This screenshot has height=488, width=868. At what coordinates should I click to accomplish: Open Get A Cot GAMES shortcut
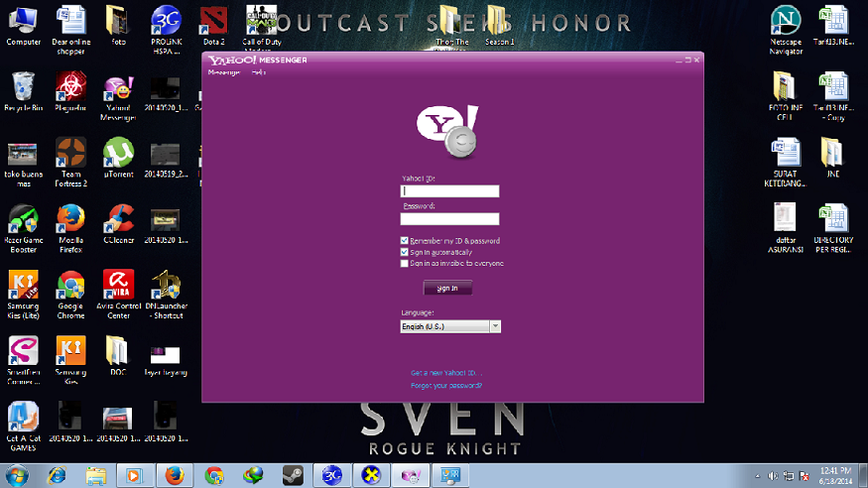click(23, 427)
